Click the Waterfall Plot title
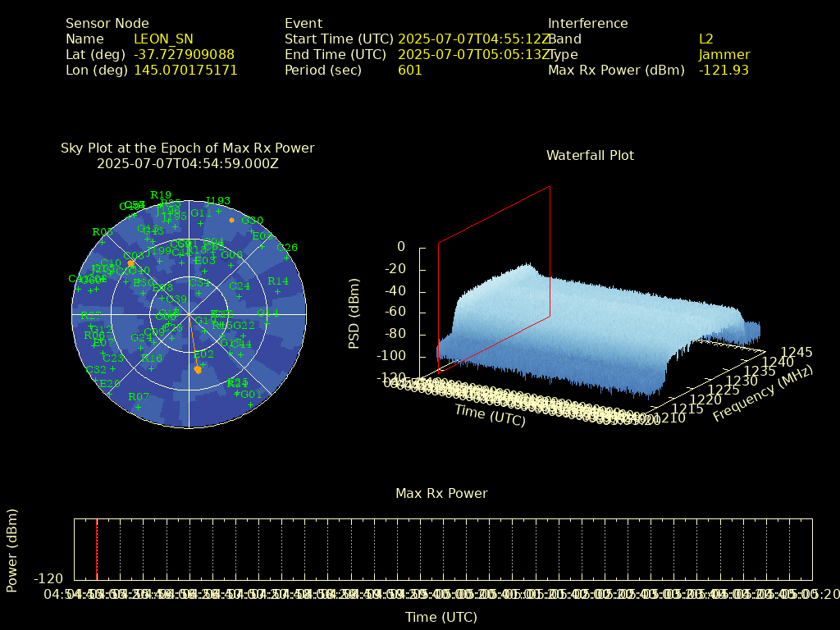Image resolution: width=840 pixels, height=630 pixels. pyautogui.click(x=590, y=156)
